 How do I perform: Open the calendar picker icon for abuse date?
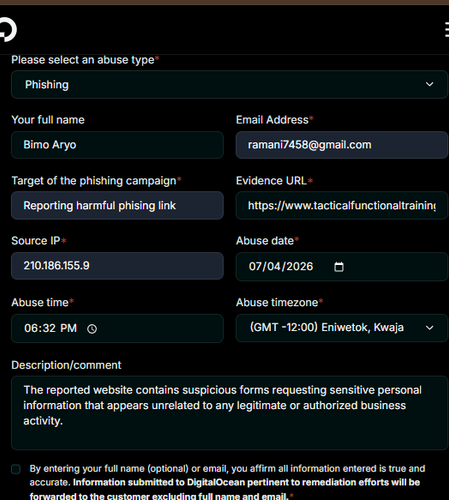(x=339, y=267)
